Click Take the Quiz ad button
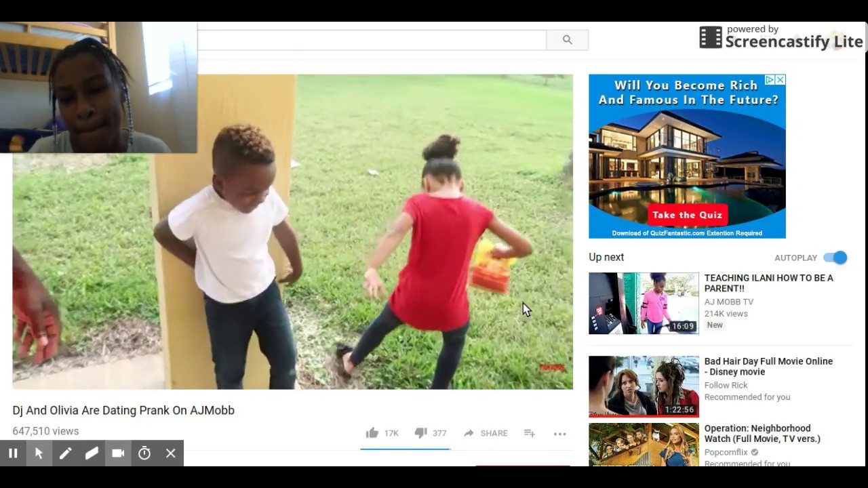868x488 pixels. point(687,215)
